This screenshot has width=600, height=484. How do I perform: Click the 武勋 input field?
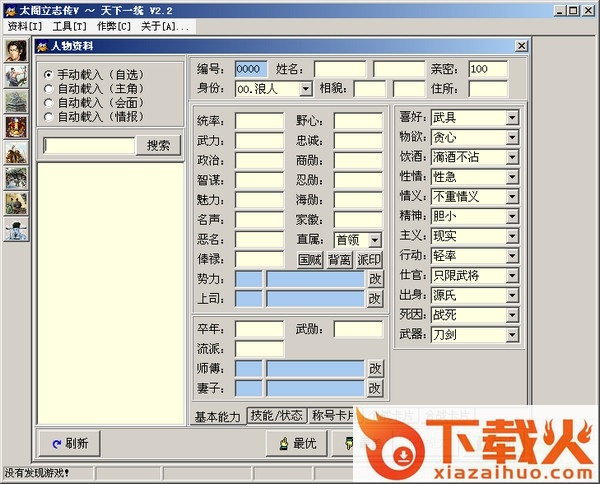358,329
